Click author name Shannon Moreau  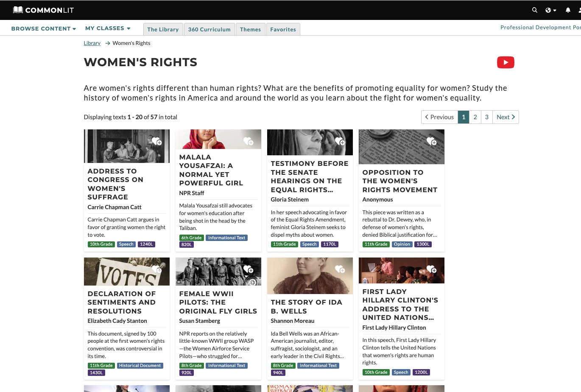pos(293,321)
